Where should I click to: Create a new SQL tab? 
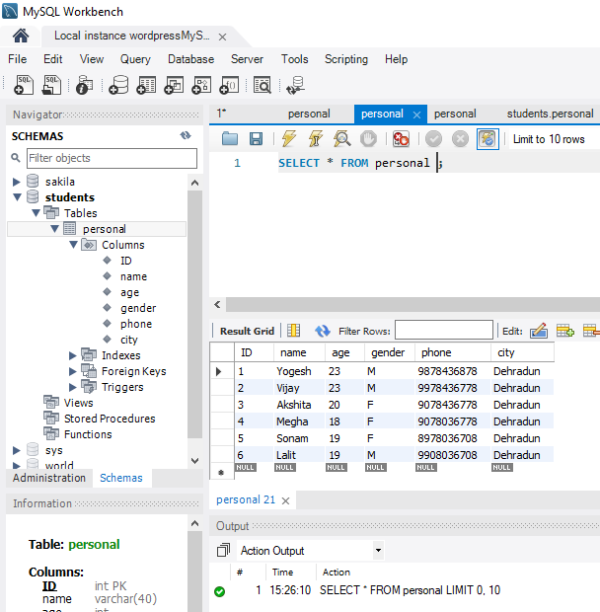[23, 85]
